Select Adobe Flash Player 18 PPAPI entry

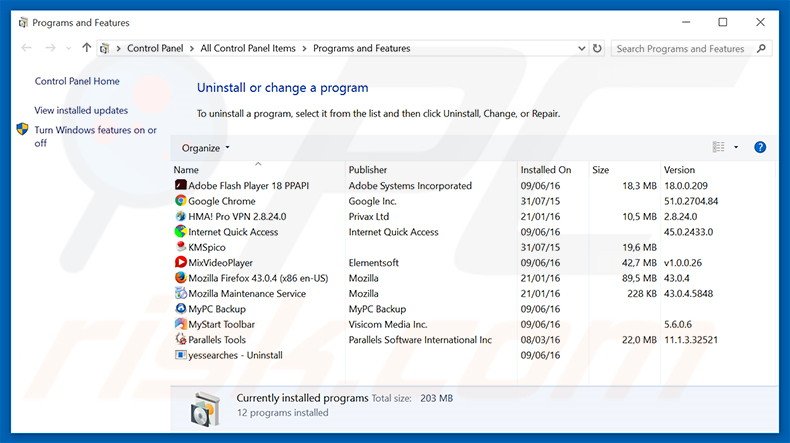[248, 185]
